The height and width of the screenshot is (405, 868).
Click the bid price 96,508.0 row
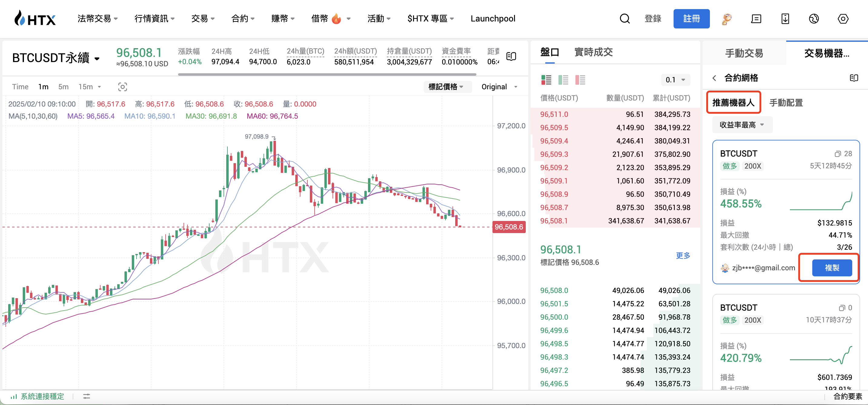point(615,291)
